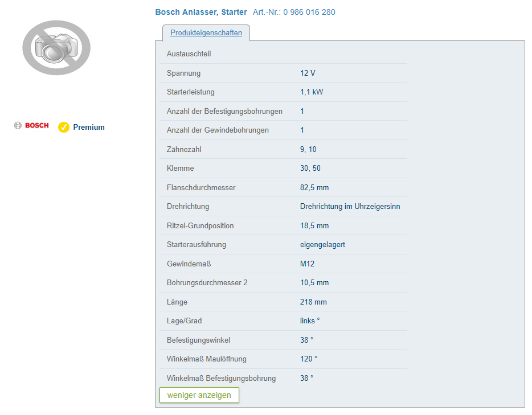Select the Starterleistung value '1,1 kW'
The image size is (532, 415).
pos(312,92)
